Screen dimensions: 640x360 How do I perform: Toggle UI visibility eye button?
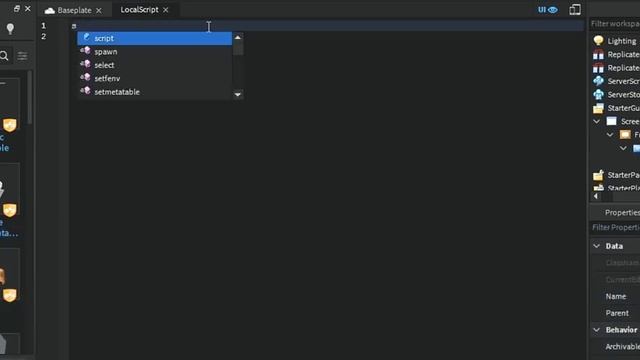[x=547, y=10]
